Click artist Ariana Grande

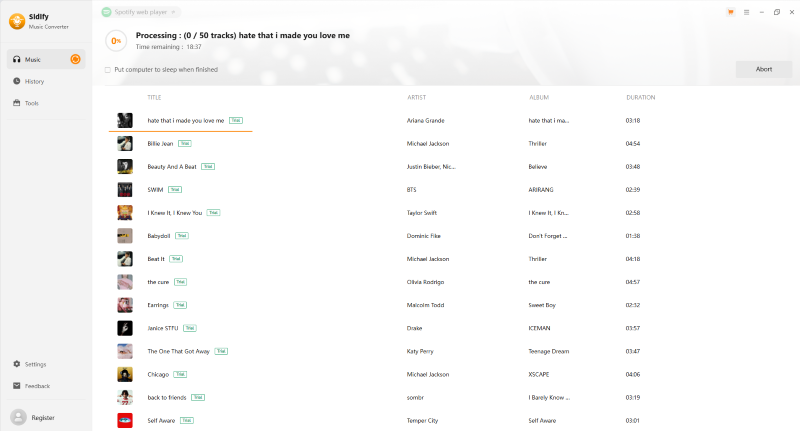(426, 121)
